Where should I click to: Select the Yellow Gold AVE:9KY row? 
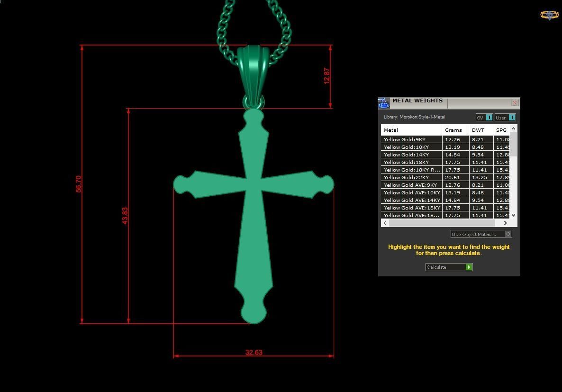(445, 185)
